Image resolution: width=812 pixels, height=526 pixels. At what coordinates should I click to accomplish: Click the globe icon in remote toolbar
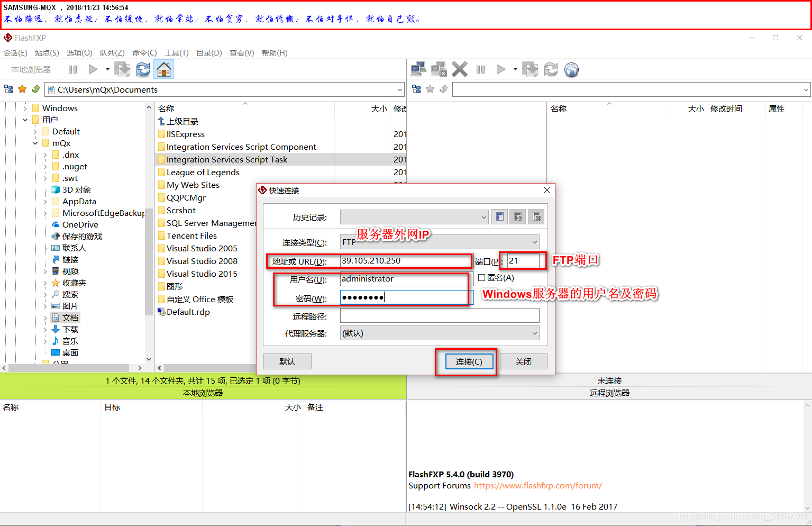(x=571, y=69)
